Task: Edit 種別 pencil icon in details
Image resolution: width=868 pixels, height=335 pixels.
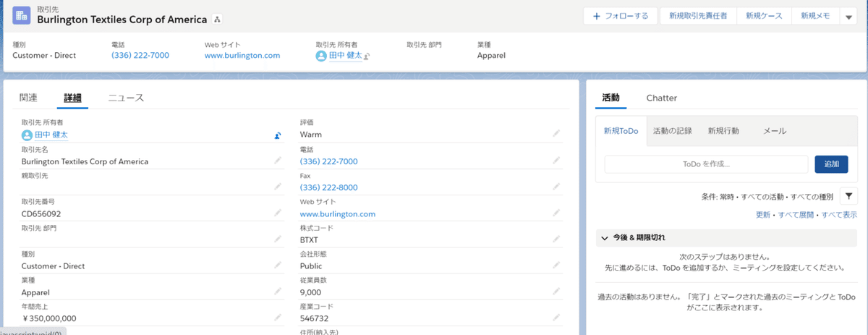Action: pos(278,266)
